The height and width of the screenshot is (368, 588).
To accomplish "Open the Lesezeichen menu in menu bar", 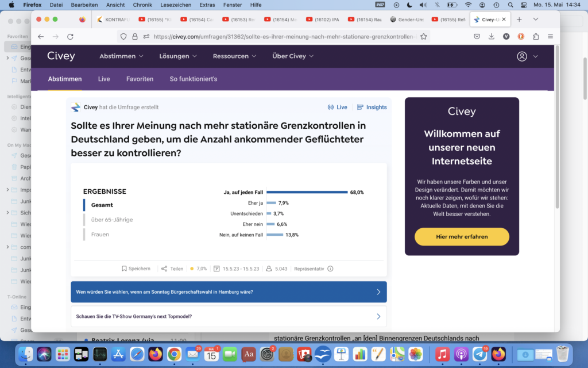I will (x=177, y=5).
